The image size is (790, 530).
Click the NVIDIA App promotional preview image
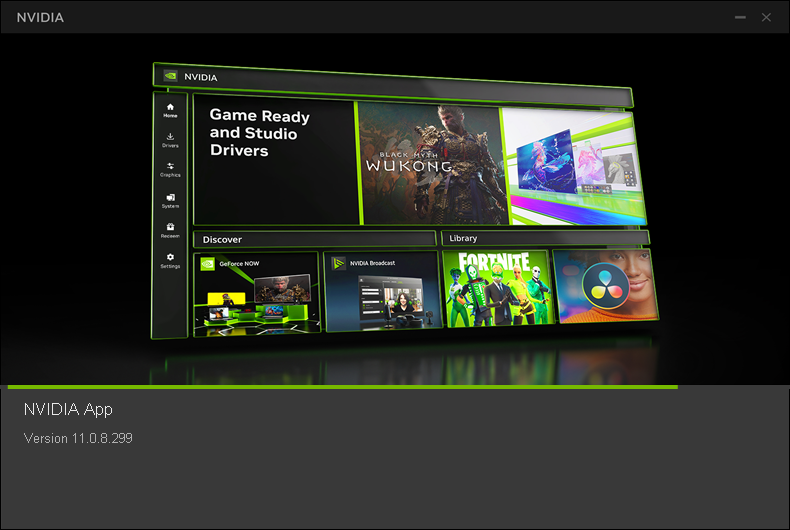point(395,209)
